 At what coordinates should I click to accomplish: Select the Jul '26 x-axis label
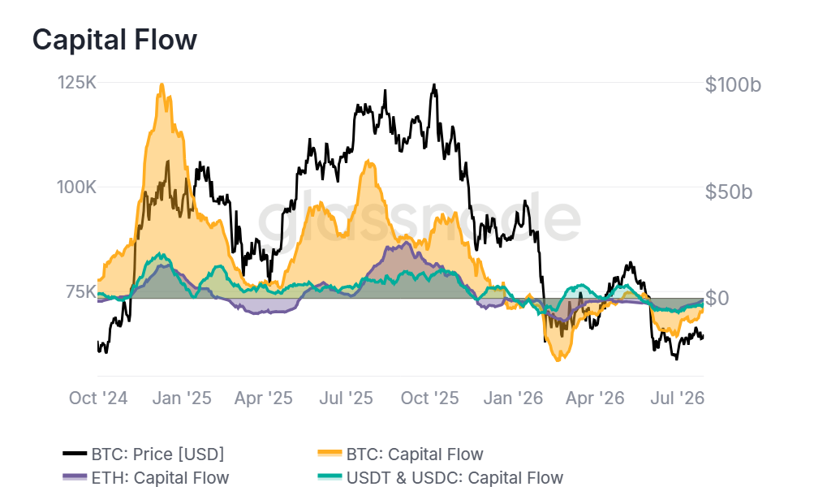click(x=677, y=398)
